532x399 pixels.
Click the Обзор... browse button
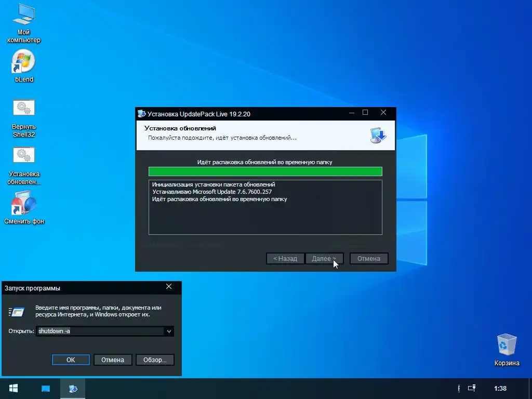[155, 360]
